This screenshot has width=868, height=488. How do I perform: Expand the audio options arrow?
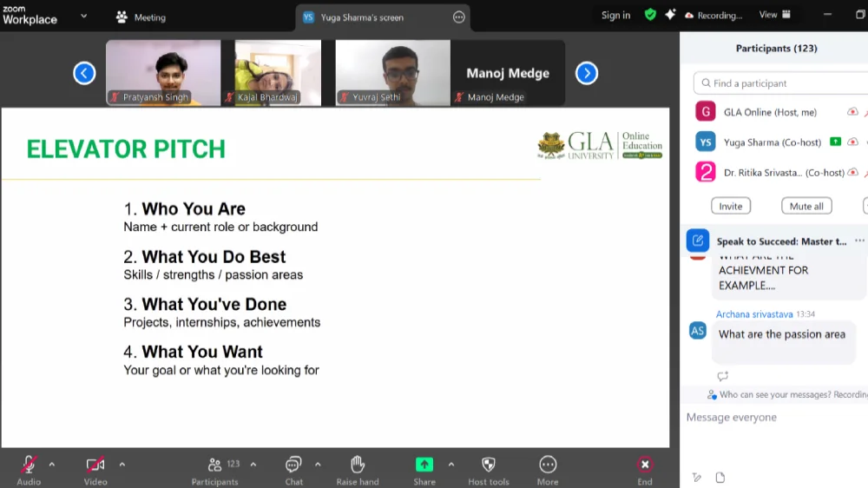pyautogui.click(x=52, y=464)
